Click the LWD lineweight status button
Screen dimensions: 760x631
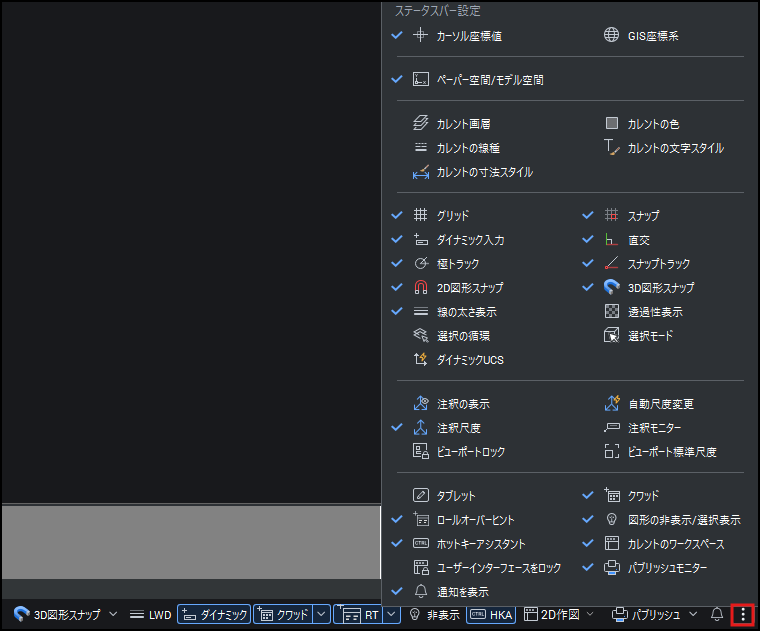pos(151,615)
